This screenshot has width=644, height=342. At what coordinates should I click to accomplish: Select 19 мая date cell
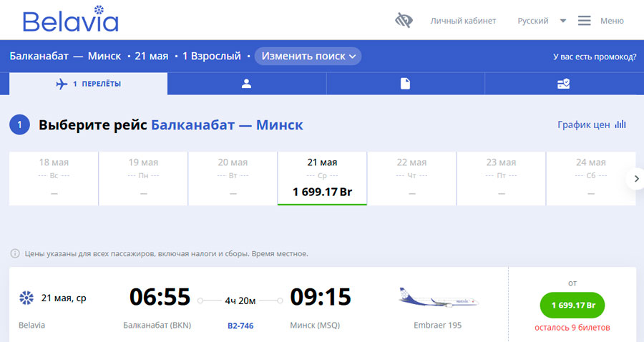pos(143,179)
